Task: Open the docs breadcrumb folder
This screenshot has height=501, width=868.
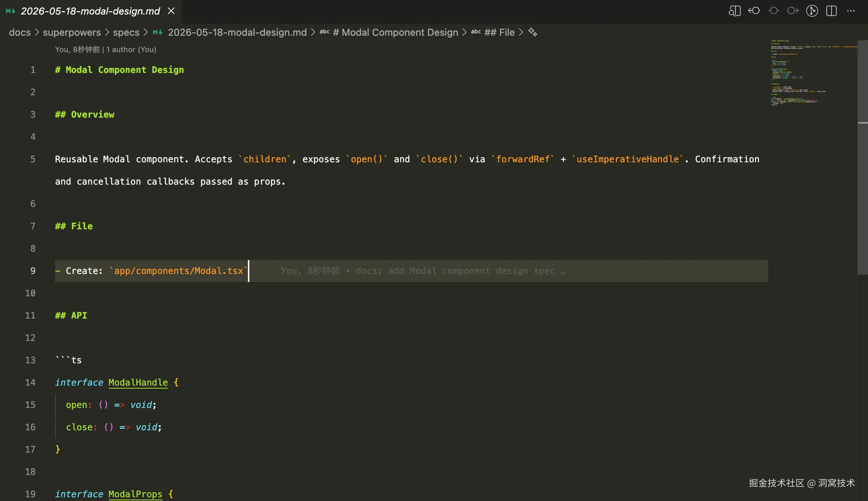Action: [x=20, y=32]
